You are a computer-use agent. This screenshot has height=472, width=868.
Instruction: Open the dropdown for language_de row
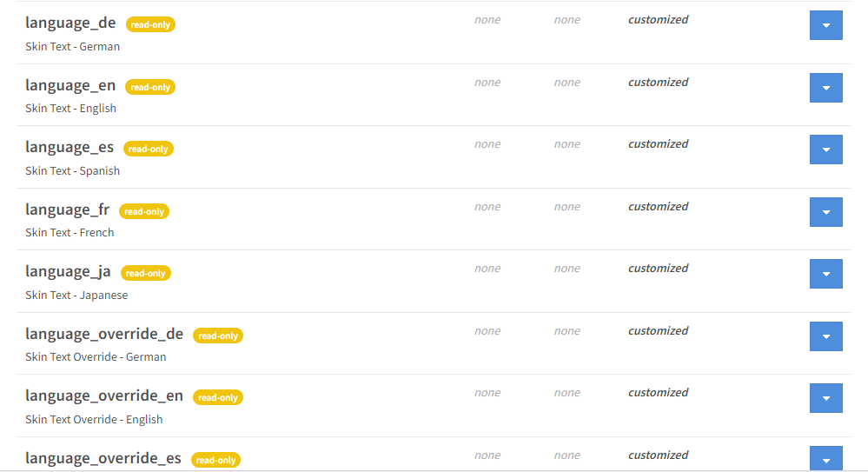825,25
